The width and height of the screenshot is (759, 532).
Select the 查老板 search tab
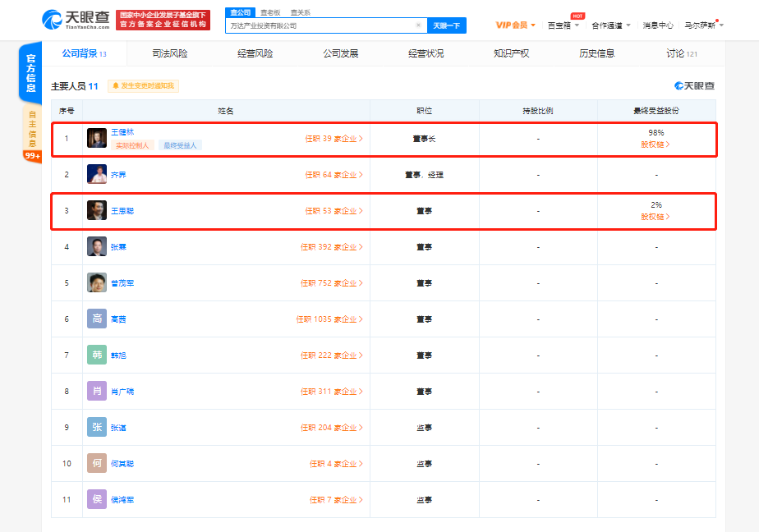pyautogui.click(x=269, y=12)
